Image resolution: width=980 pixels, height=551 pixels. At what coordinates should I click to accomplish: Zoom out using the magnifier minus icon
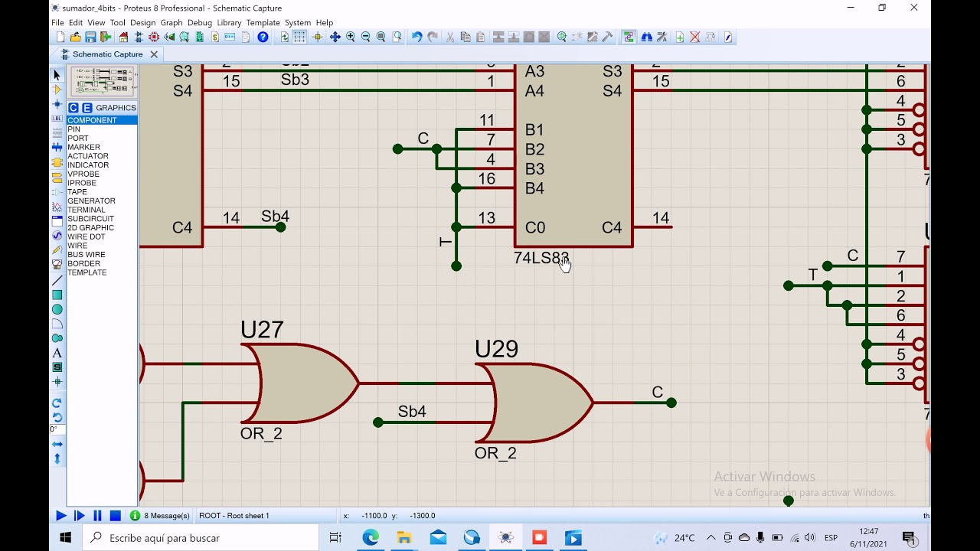(x=365, y=37)
